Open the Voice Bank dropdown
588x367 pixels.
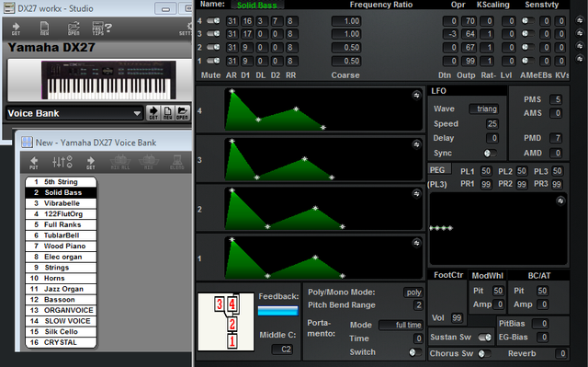click(x=74, y=113)
